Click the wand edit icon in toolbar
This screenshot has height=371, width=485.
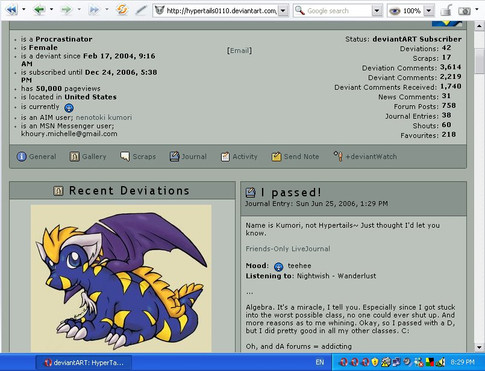click(141, 10)
